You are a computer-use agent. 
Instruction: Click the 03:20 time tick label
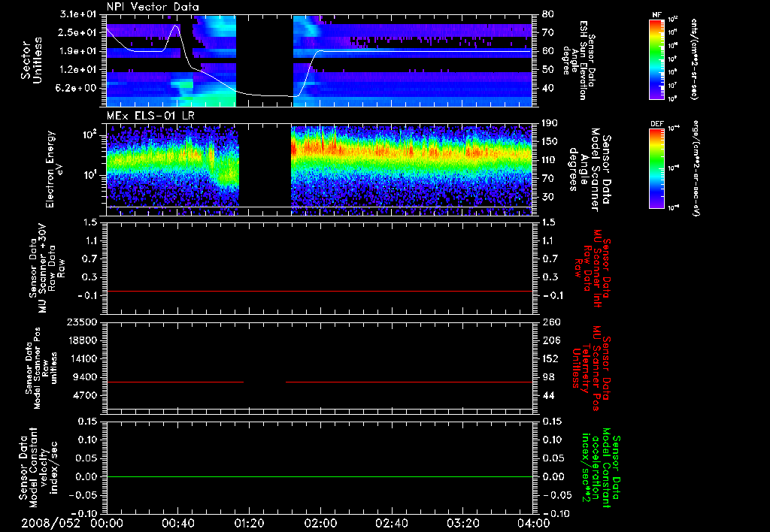coord(462,523)
